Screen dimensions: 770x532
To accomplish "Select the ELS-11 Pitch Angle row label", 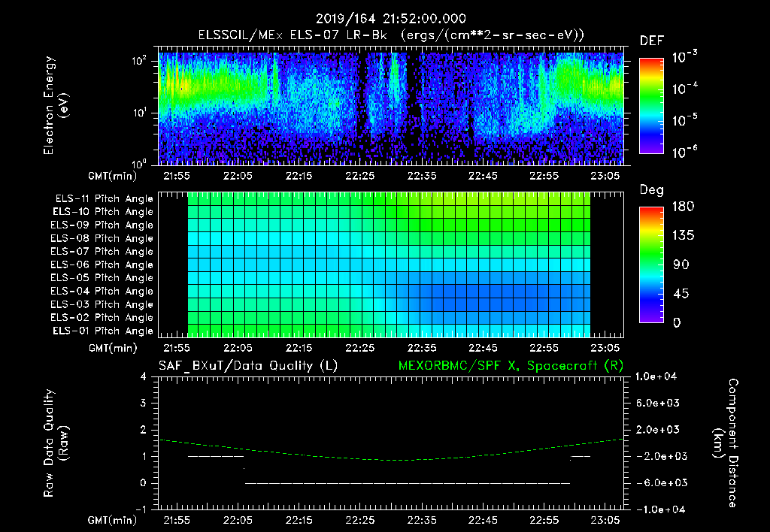I will click(104, 199).
